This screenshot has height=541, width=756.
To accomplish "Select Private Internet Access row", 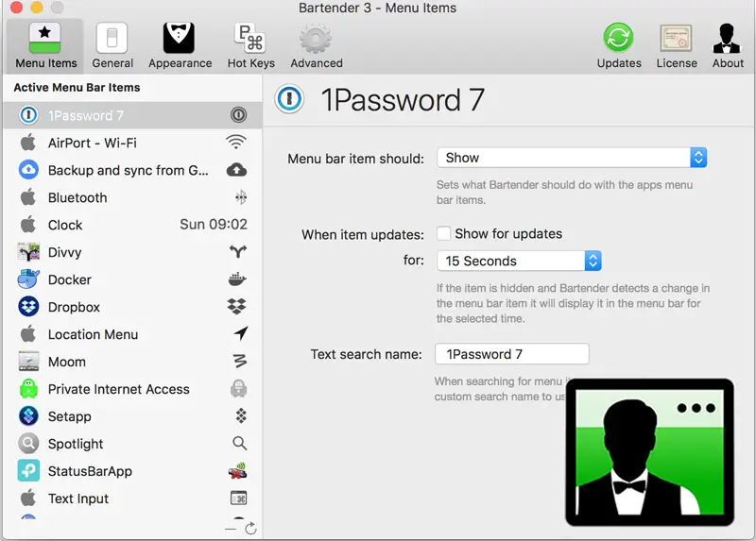I will (132, 389).
